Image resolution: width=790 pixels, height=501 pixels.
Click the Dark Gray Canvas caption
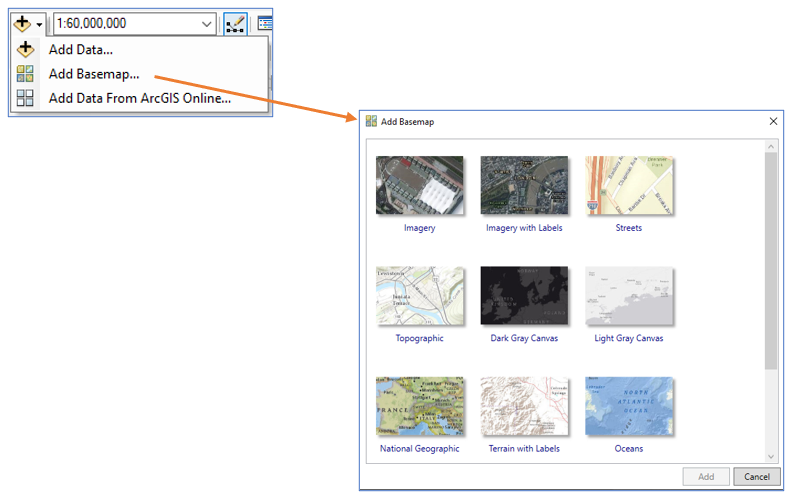click(524, 338)
